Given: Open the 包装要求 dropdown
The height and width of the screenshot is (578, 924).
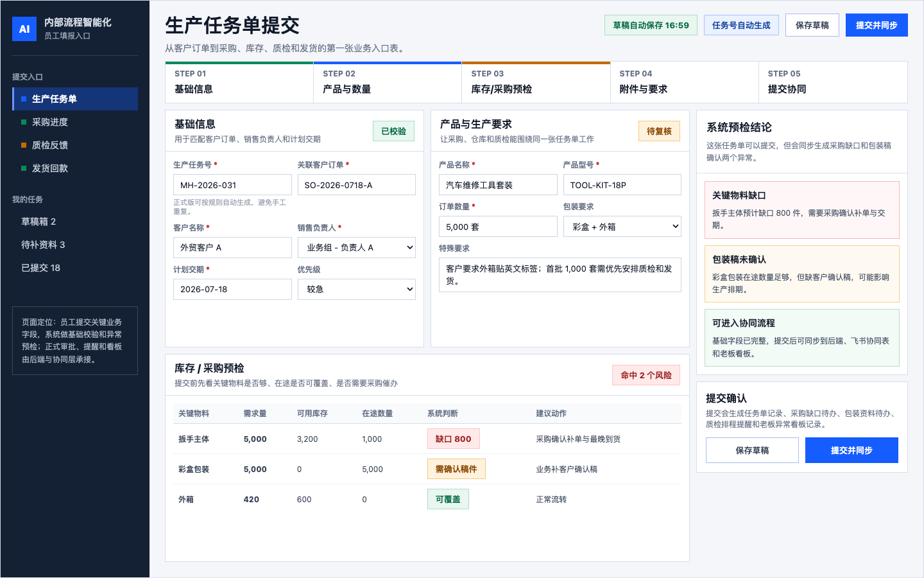Looking at the screenshot, I should click(x=622, y=226).
